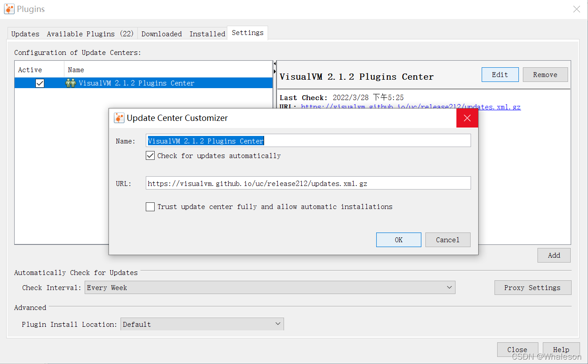Click OK in the Update Center Customizer
This screenshot has height=364, width=588.
pos(399,240)
